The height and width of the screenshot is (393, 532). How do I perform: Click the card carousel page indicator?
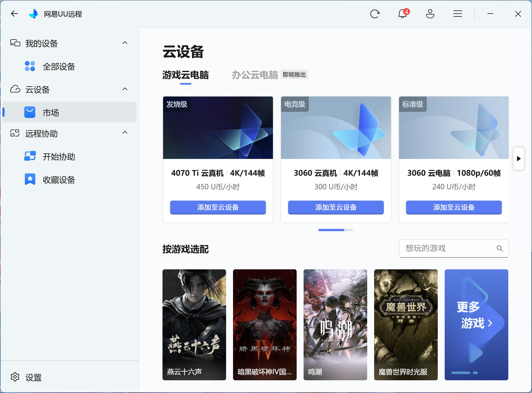[x=336, y=230]
